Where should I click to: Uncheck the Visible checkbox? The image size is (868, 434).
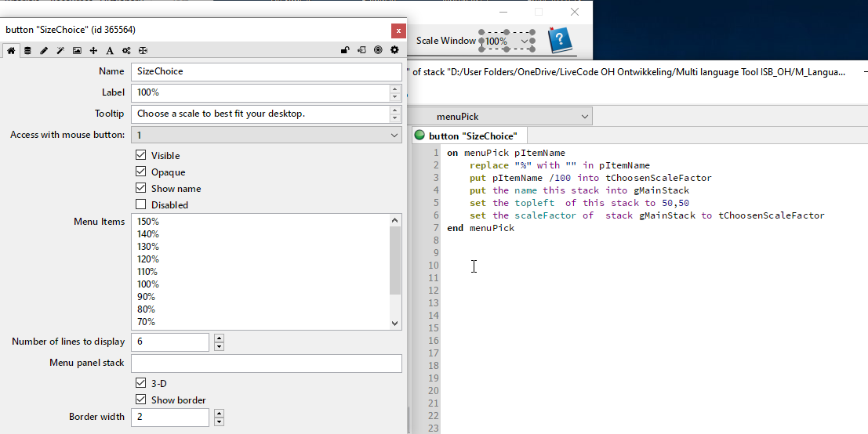tap(141, 155)
